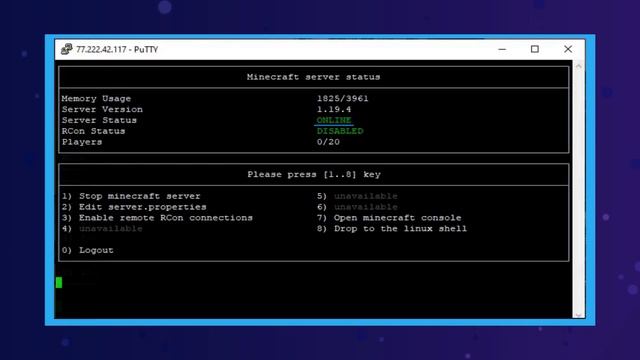The width and height of the screenshot is (640, 360).
Task: Click the players count '0/20'
Action: [328, 142]
